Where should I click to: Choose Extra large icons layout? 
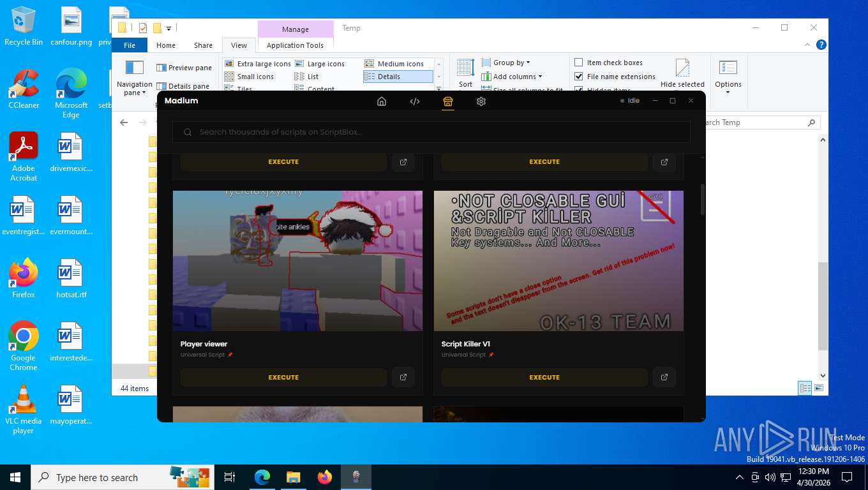258,64
